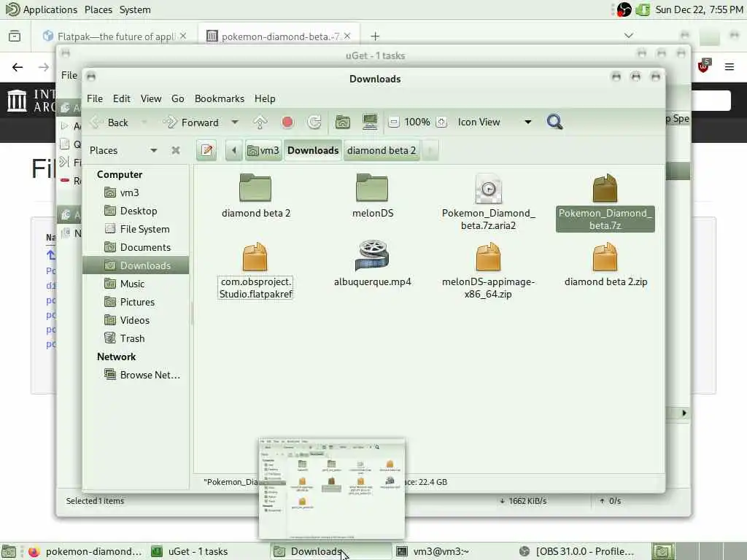Open a new browser tab
The height and width of the screenshot is (560, 747).
[x=375, y=36]
